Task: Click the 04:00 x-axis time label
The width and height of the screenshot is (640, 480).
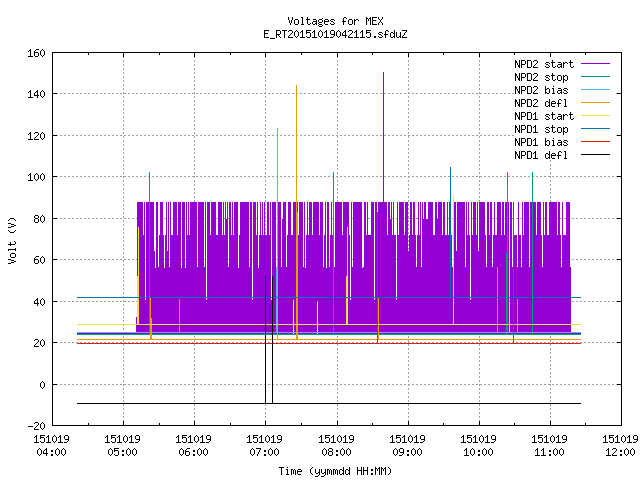Action: click(x=51, y=452)
